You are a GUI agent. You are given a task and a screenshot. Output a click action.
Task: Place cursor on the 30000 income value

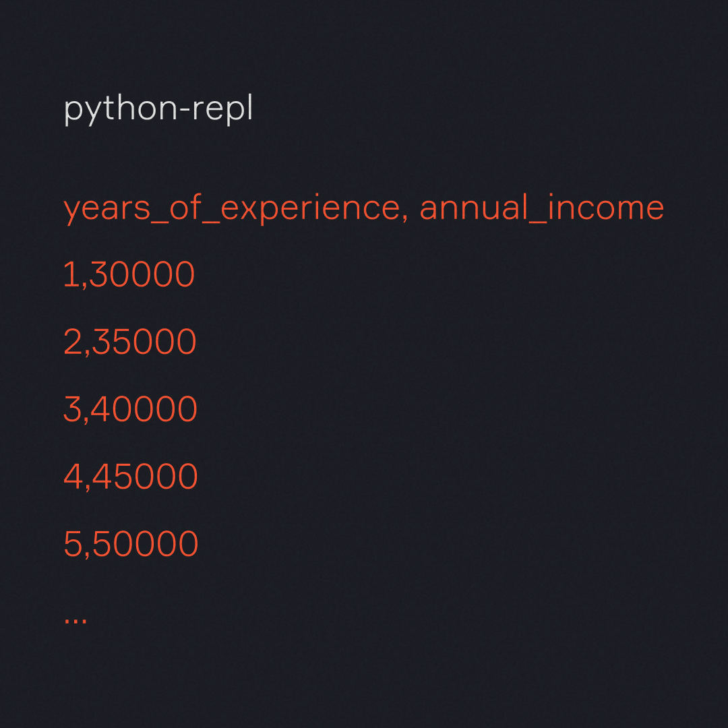point(142,274)
